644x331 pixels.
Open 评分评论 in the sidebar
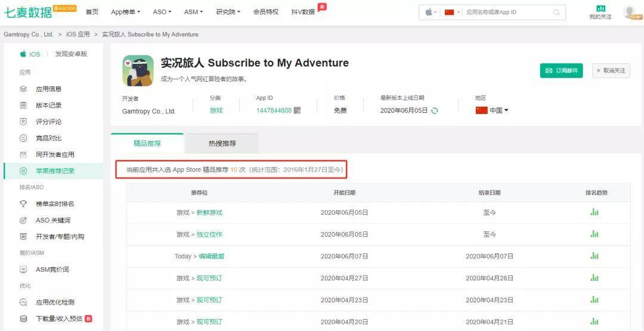pyautogui.click(x=48, y=122)
